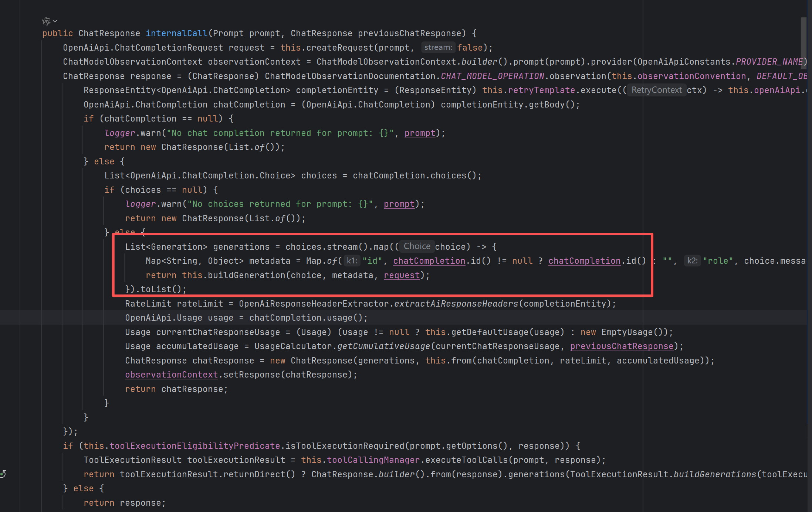This screenshot has height=512, width=812.
Task: Click PROVIDER_NAME constant
Action: pyautogui.click(x=769, y=62)
